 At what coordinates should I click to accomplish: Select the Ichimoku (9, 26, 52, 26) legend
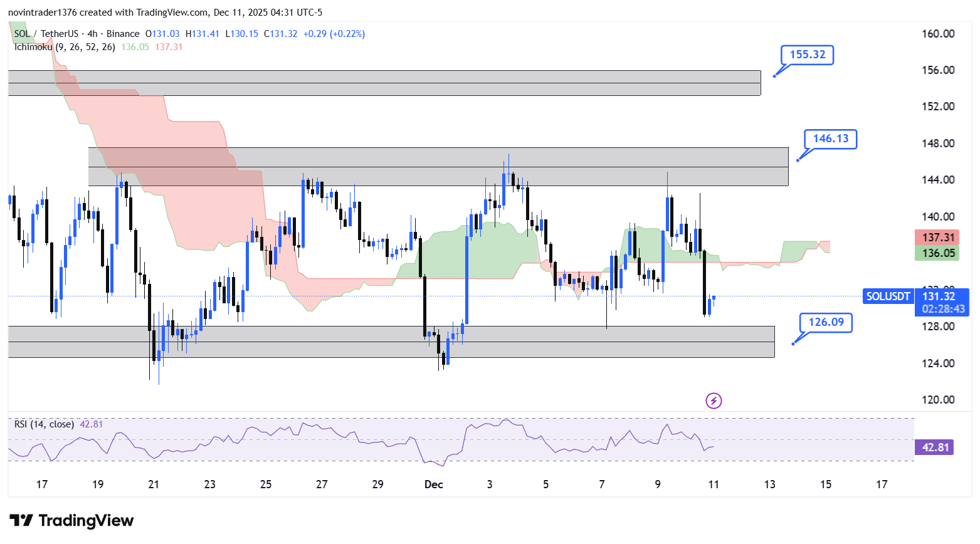pos(65,47)
